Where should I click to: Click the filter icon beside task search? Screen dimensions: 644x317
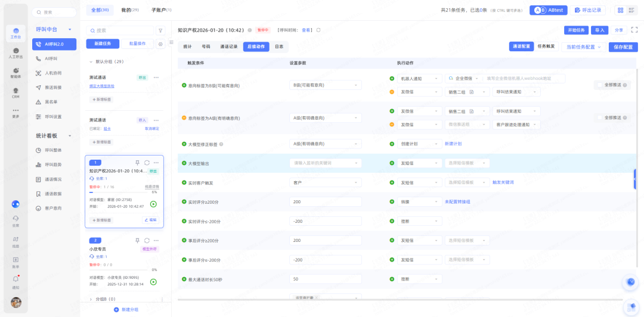click(x=160, y=30)
